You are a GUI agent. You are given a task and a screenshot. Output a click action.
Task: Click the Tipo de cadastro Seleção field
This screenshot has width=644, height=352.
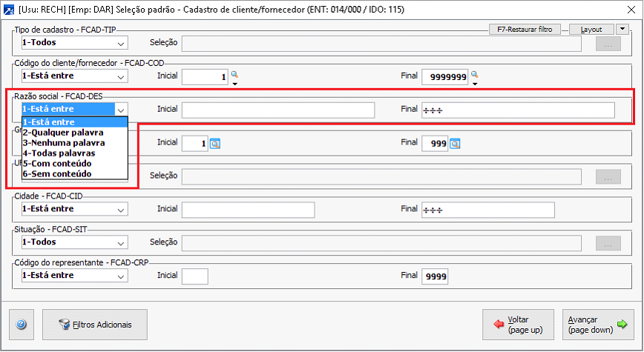[381, 44]
